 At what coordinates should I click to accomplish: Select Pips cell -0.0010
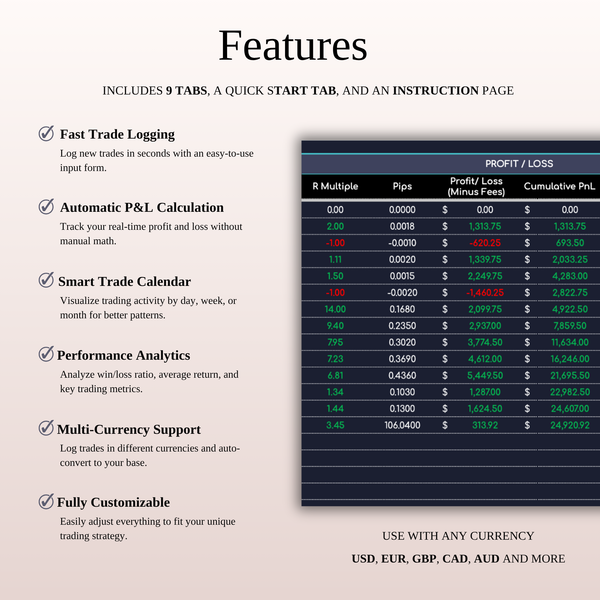click(402, 243)
